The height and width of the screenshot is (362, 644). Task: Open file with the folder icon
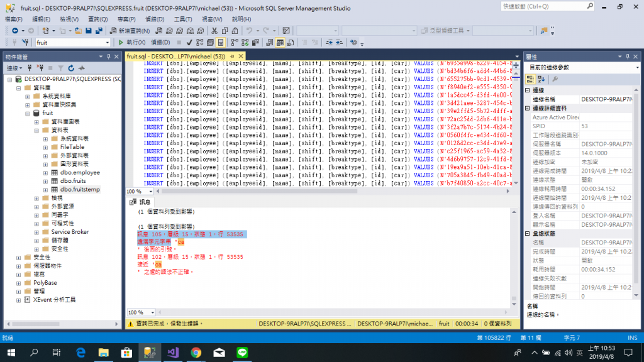[x=77, y=31]
